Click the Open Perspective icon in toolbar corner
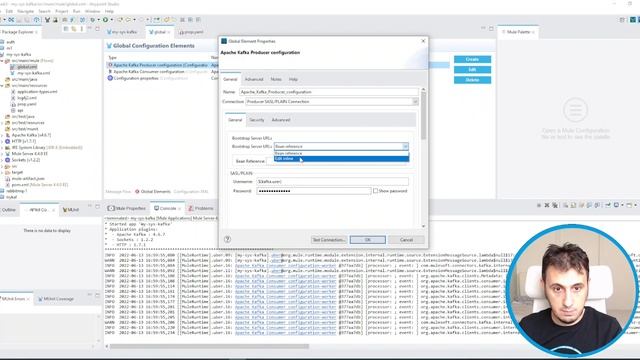640x360 pixels. coord(622,20)
